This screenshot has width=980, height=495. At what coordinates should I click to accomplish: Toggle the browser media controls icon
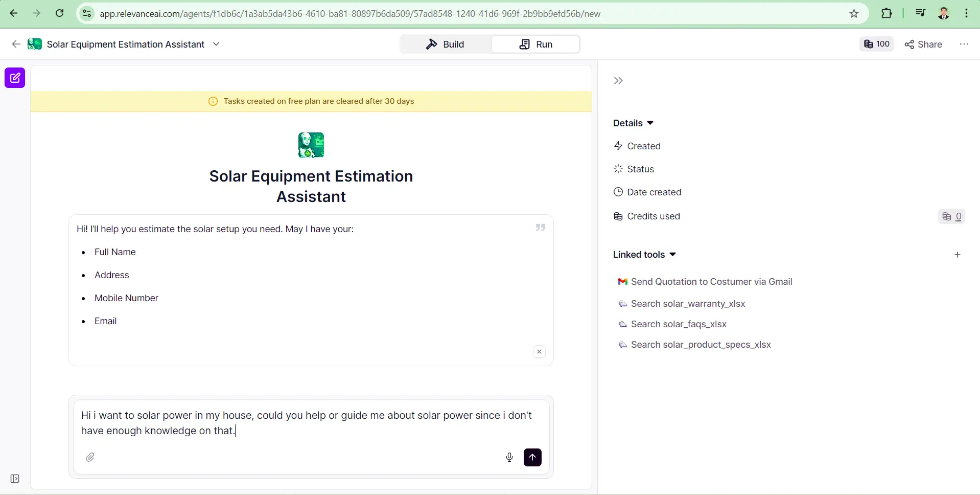920,13
